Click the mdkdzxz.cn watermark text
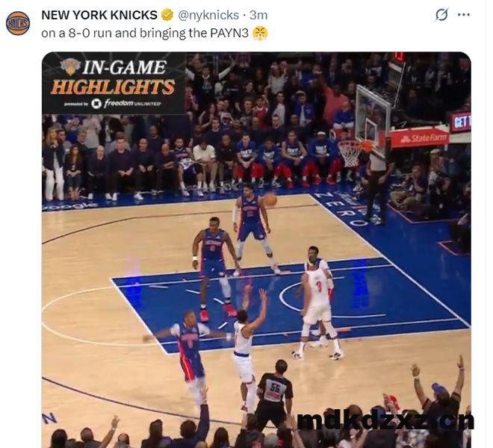This screenshot has width=493, height=448. pyautogui.click(x=385, y=421)
